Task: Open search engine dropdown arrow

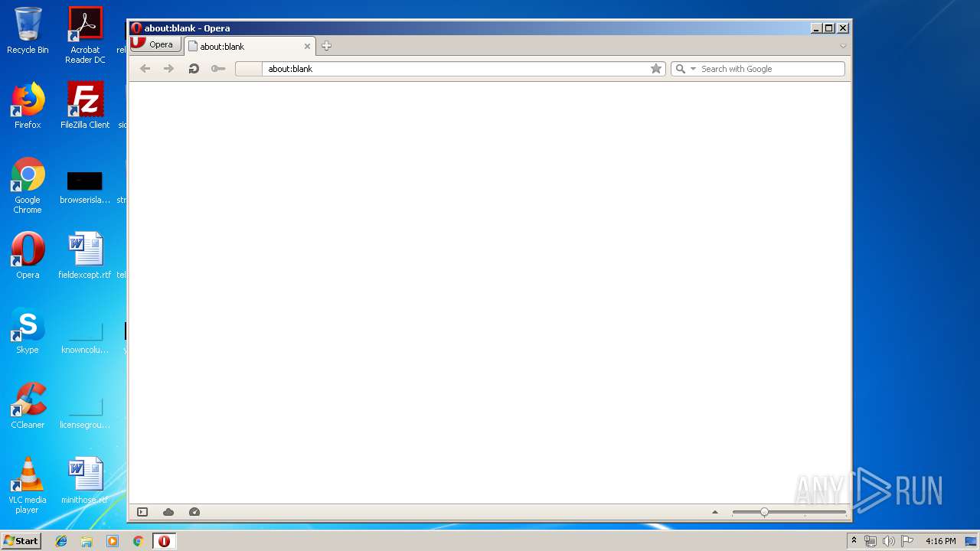Action: (693, 69)
